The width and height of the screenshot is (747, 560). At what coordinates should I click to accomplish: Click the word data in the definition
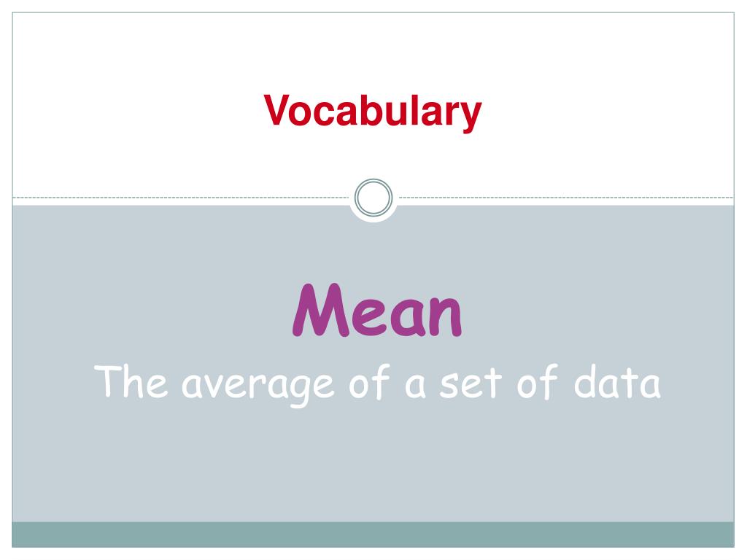pyautogui.click(x=617, y=382)
